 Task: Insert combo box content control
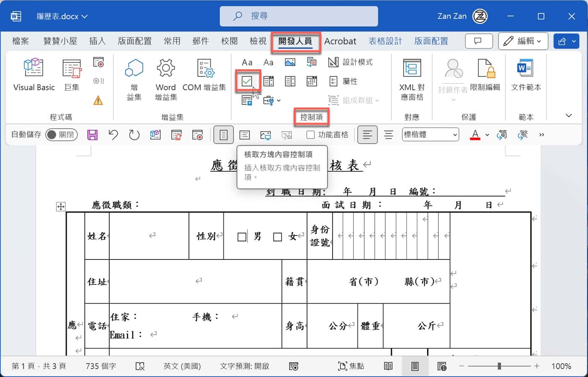(268, 81)
